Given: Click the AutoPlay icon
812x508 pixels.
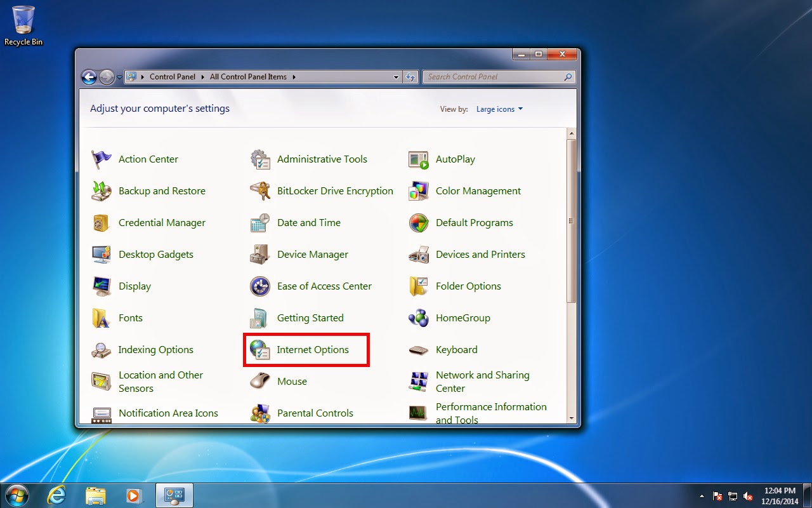Looking at the screenshot, I should point(419,159).
